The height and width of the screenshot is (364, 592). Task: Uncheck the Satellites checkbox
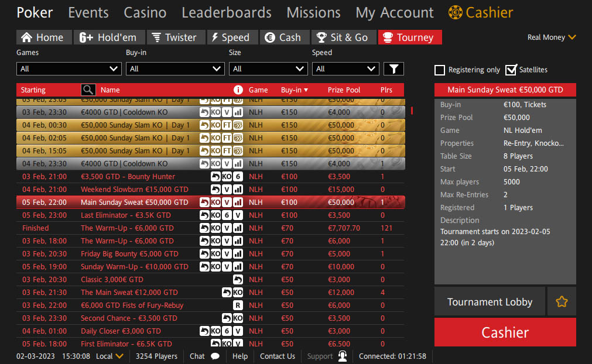(x=511, y=70)
